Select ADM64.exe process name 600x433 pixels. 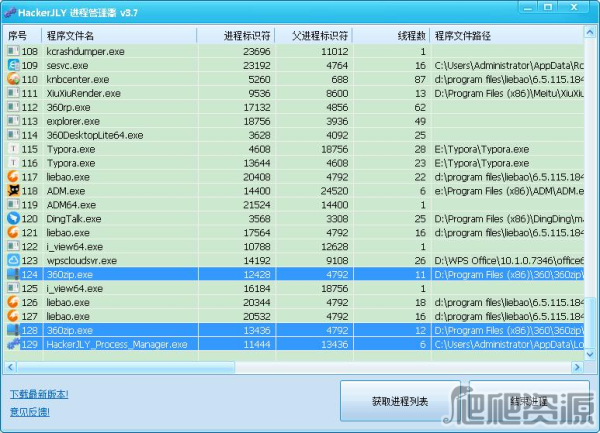pyautogui.click(x=71, y=205)
